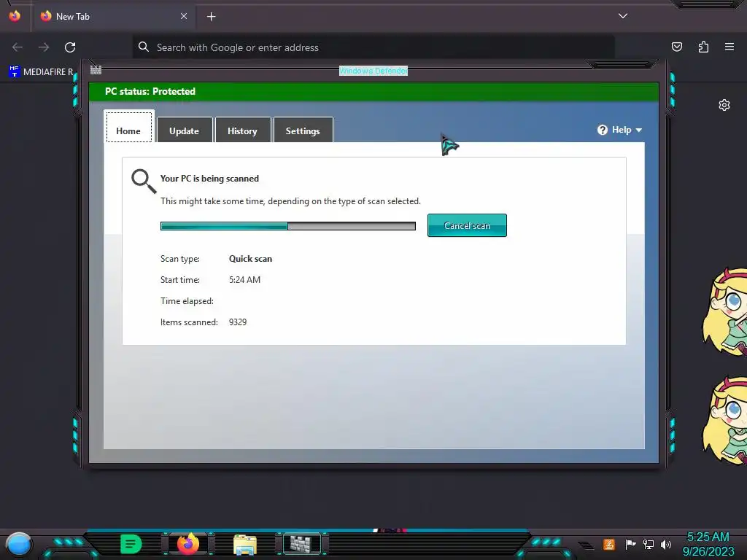
Task: Click the Firefox search address bar
Action: (373, 47)
